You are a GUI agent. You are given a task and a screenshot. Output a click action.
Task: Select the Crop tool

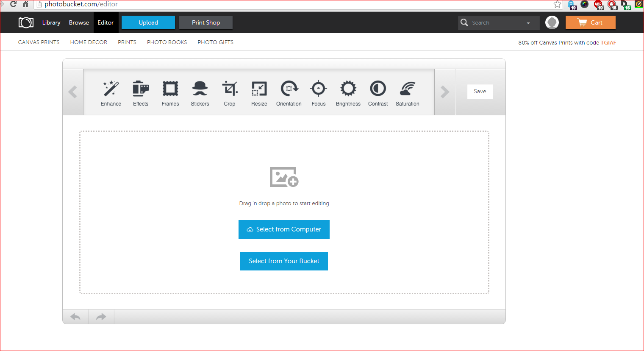230,93
